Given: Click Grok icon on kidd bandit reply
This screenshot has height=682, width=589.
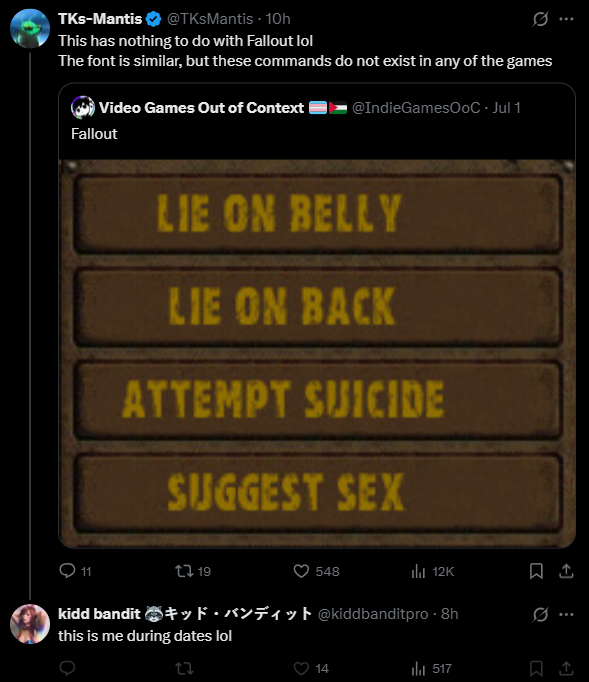Looking at the screenshot, I should point(540,614).
